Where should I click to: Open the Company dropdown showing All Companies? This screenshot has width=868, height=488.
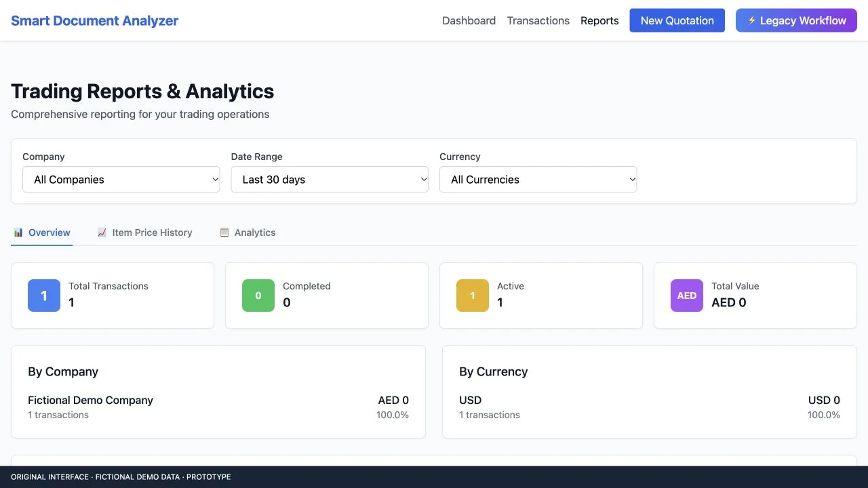[121, 180]
